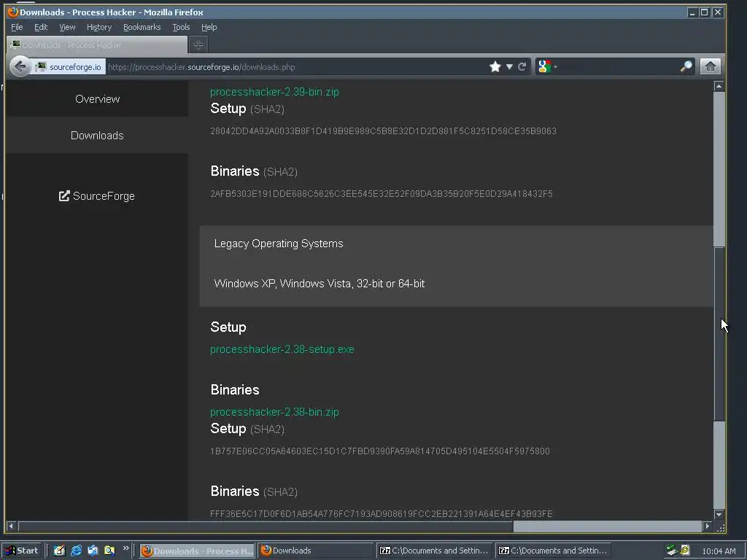Click the URL address field
This screenshot has width=747, height=560.
click(x=295, y=66)
